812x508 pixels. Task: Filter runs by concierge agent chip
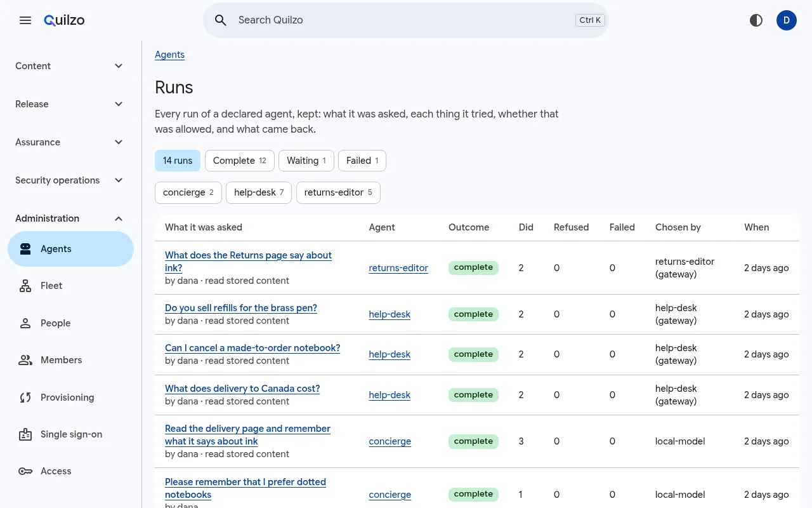point(188,192)
